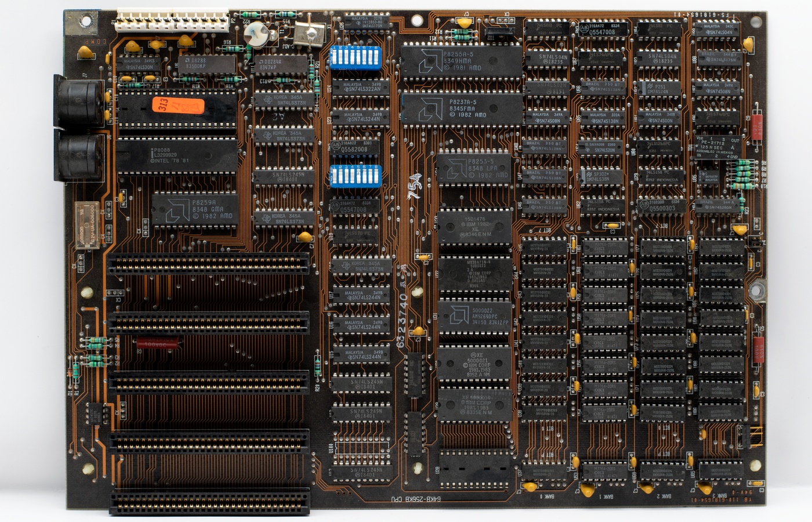
Task: Click the AMD P8259A interrupt controller
Action: pyautogui.click(x=195, y=209)
